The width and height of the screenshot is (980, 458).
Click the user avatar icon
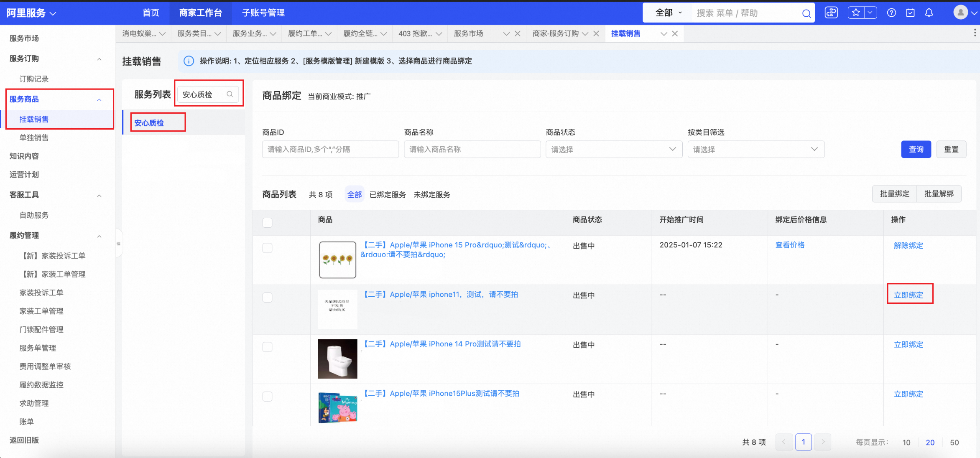[x=961, y=13]
